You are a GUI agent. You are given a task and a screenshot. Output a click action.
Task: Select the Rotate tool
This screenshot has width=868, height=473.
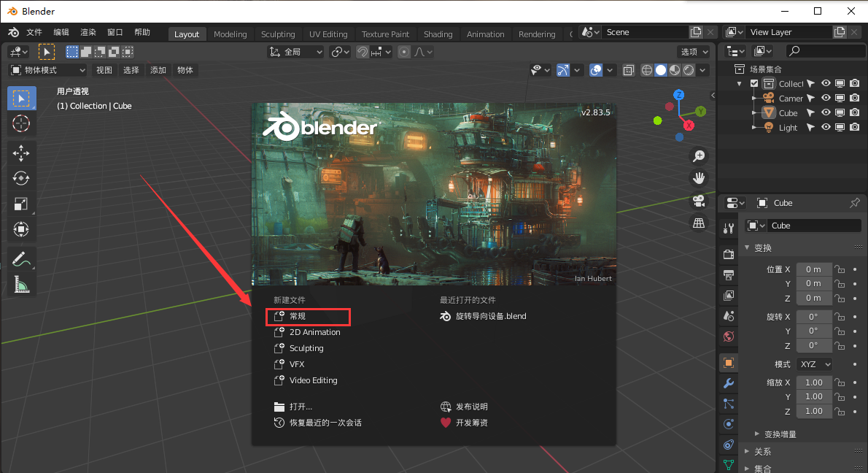(21, 178)
